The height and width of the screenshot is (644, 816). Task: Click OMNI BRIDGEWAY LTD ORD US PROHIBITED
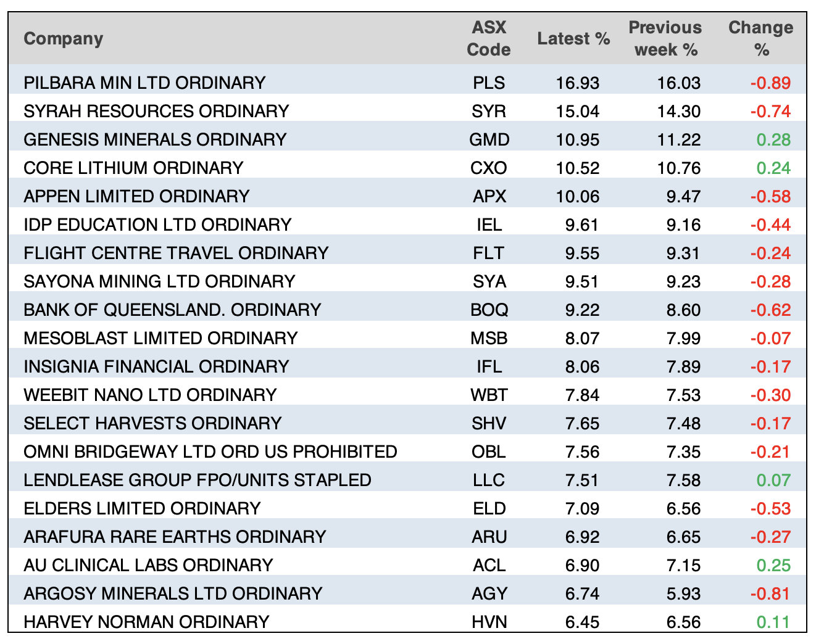tap(210, 452)
